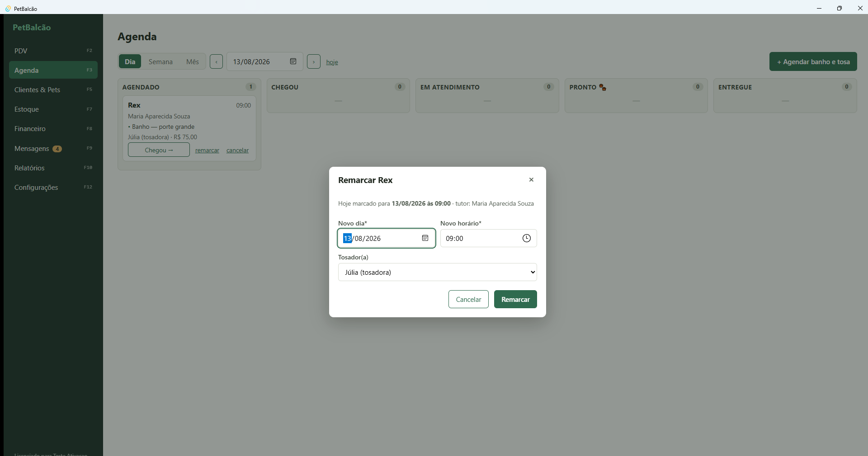Click the Rex pet name on card
Screen dimensions: 868x456
coord(134,105)
